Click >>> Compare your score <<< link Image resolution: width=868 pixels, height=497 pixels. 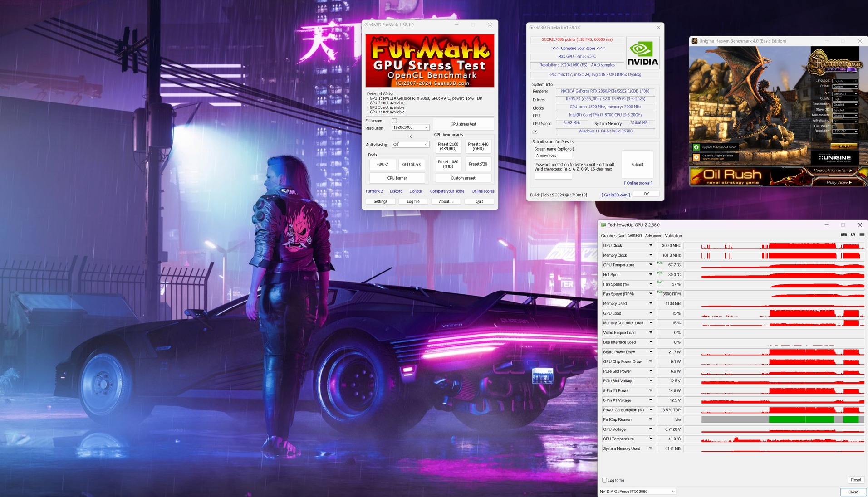pos(578,48)
